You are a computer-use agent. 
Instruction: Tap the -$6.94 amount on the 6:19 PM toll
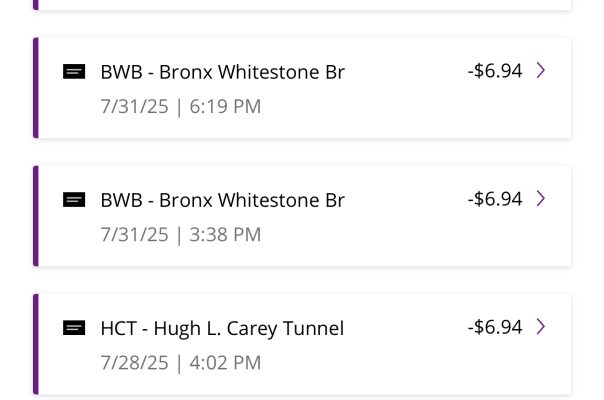(494, 71)
